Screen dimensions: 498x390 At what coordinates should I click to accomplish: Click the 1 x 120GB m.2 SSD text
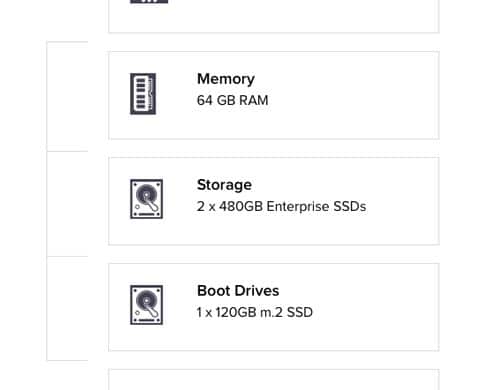tap(255, 312)
